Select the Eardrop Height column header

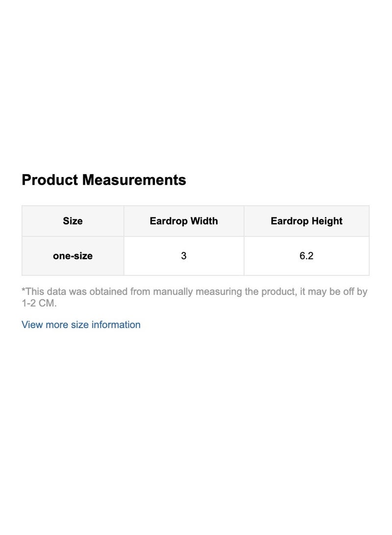point(306,221)
